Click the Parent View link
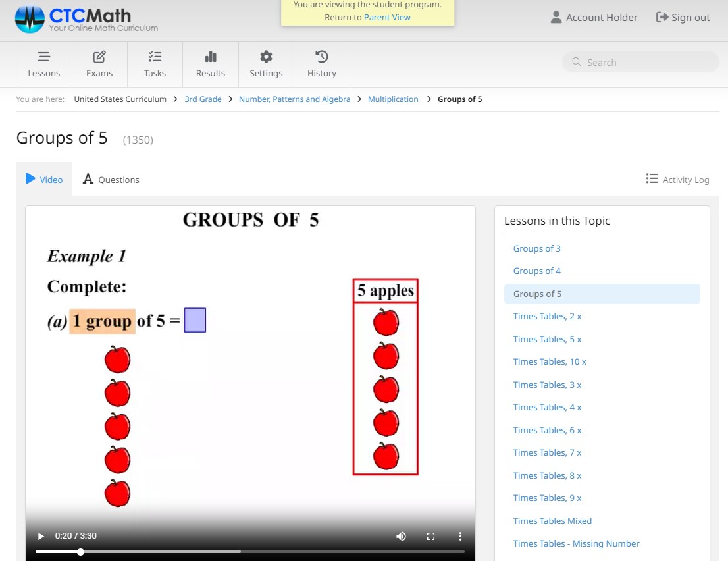Image resolution: width=728 pixels, height=561 pixels. tap(387, 18)
